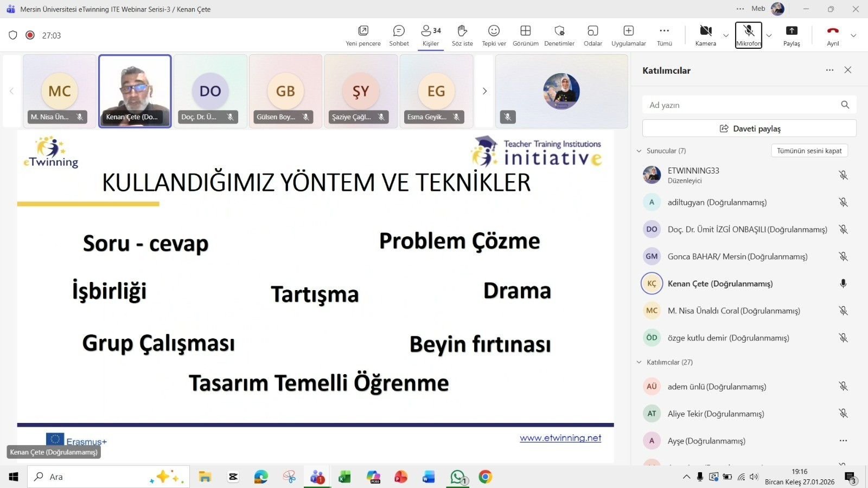Open the Odalar breakout rooms

click(592, 35)
